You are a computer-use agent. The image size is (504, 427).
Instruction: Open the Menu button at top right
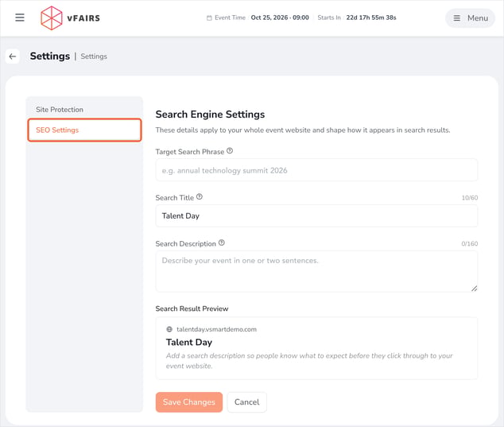point(470,18)
